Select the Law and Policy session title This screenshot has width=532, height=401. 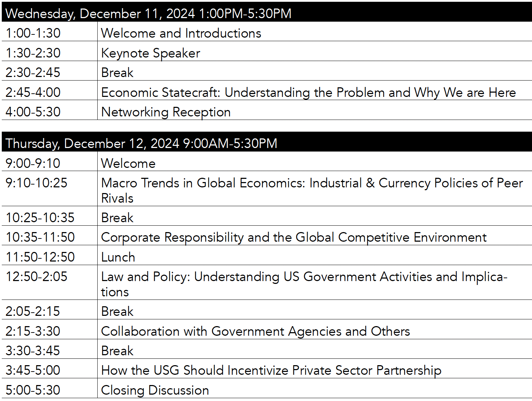coord(304,277)
